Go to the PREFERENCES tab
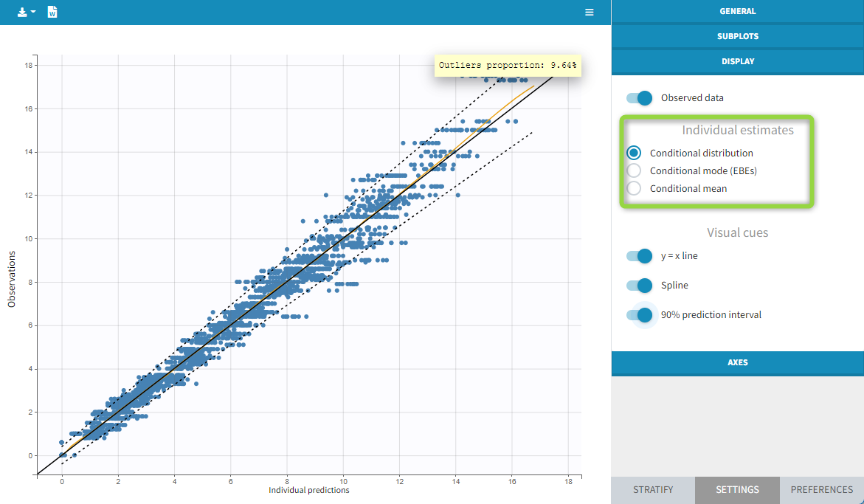Viewport: 864px width, 504px height. [821, 490]
